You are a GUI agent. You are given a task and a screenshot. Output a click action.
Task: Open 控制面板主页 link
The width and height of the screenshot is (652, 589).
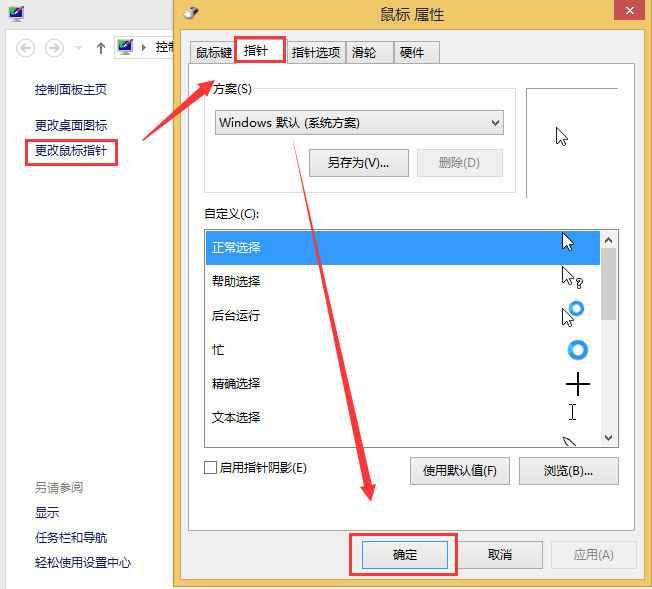pyautogui.click(x=71, y=90)
